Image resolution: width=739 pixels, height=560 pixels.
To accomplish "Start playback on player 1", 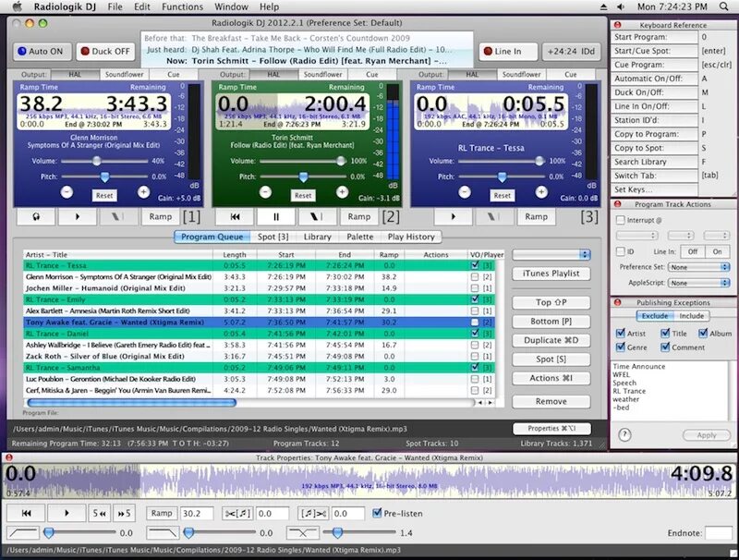I will pyautogui.click(x=78, y=217).
